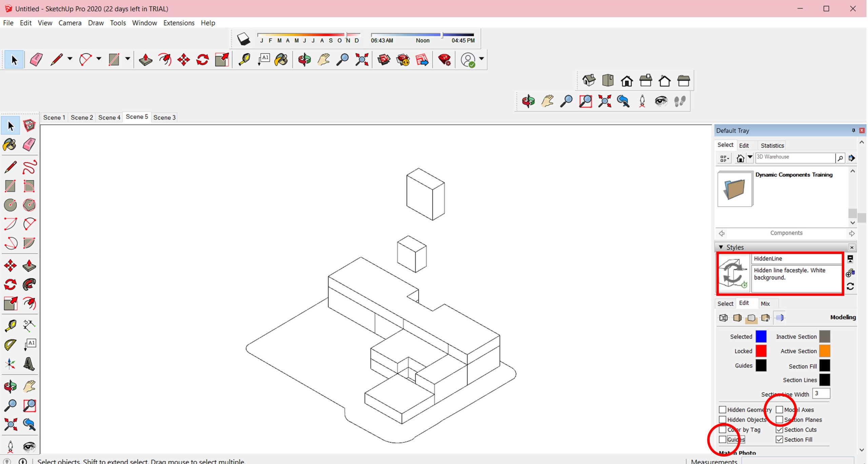Switch to Scene 3 tab

164,117
